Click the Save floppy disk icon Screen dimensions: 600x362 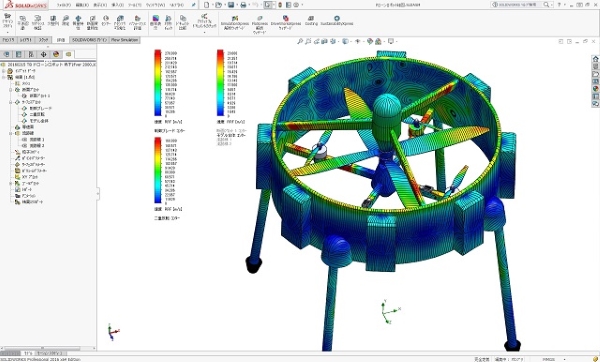pos(231,5)
